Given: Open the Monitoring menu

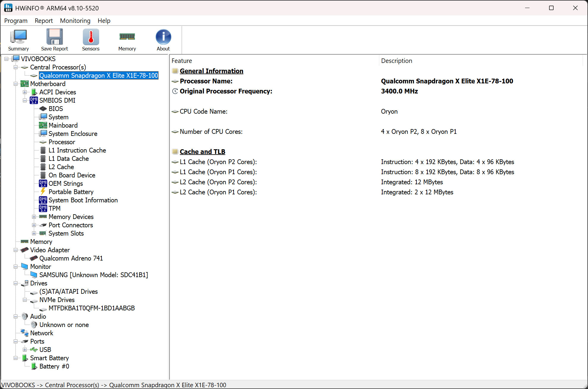Looking at the screenshot, I should coord(75,20).
